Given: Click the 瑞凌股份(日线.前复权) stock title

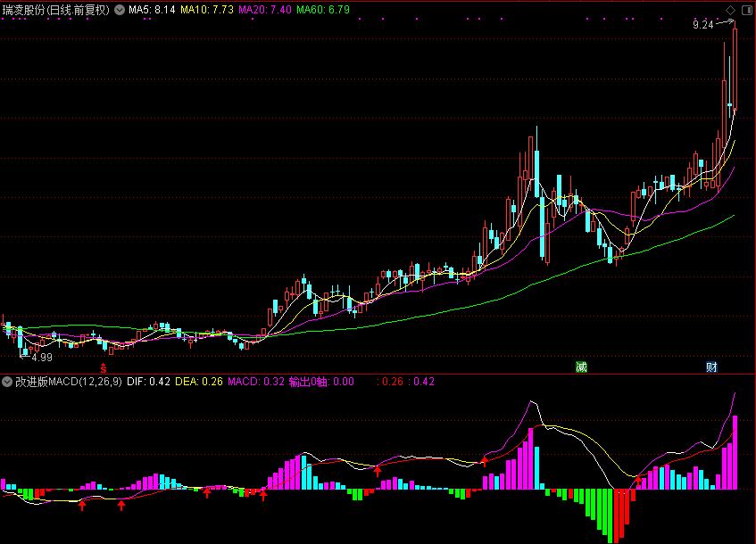Looking at the screenshot, I should 56,11.
